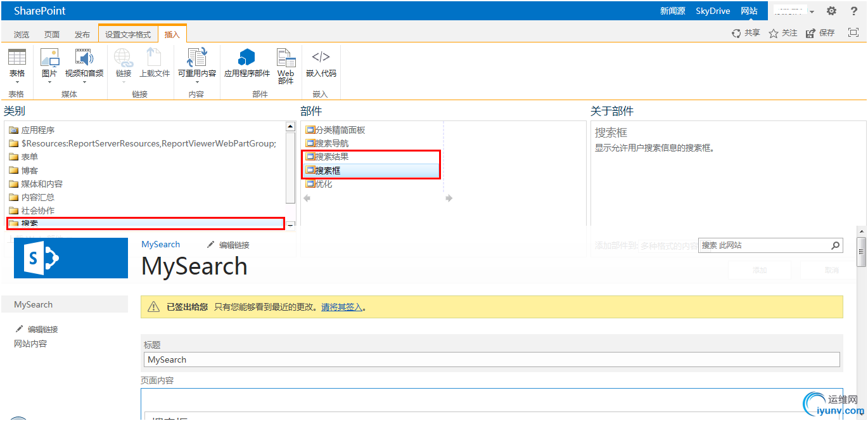The width and height of the screenshot is (868, 421).
Task: Select the Social Collaboration category
Action: click(32, 210)
